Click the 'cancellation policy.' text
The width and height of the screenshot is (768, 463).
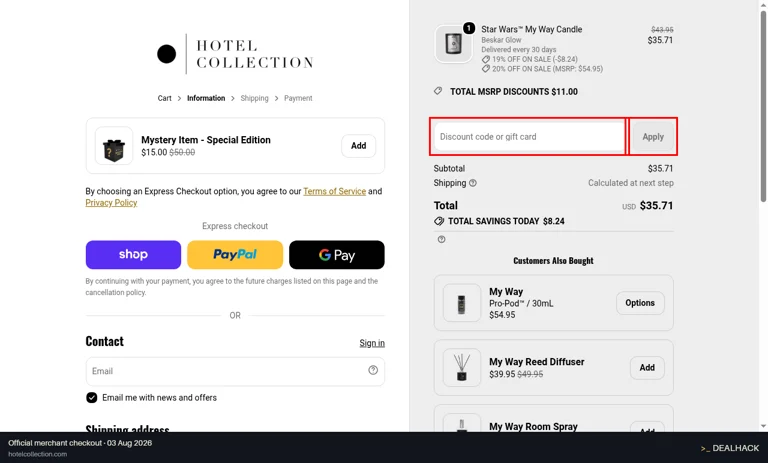[116, 292]
